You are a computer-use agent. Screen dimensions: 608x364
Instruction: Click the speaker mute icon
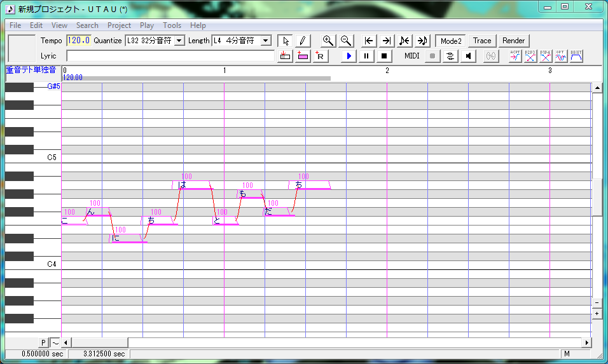[469, 56]
